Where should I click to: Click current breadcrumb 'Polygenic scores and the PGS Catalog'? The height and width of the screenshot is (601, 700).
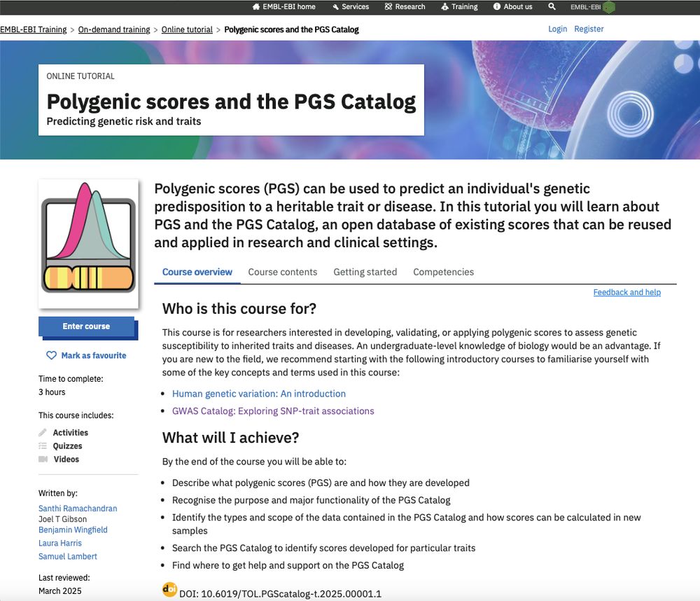click(x=291, y=29)
